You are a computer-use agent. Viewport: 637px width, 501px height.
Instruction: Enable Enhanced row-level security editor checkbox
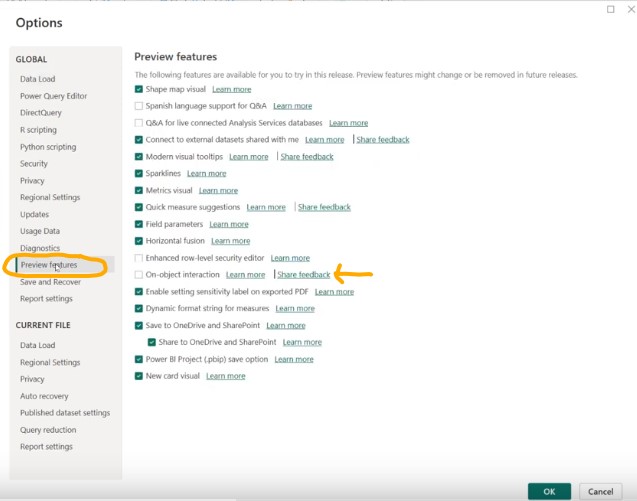pos(139,258)
